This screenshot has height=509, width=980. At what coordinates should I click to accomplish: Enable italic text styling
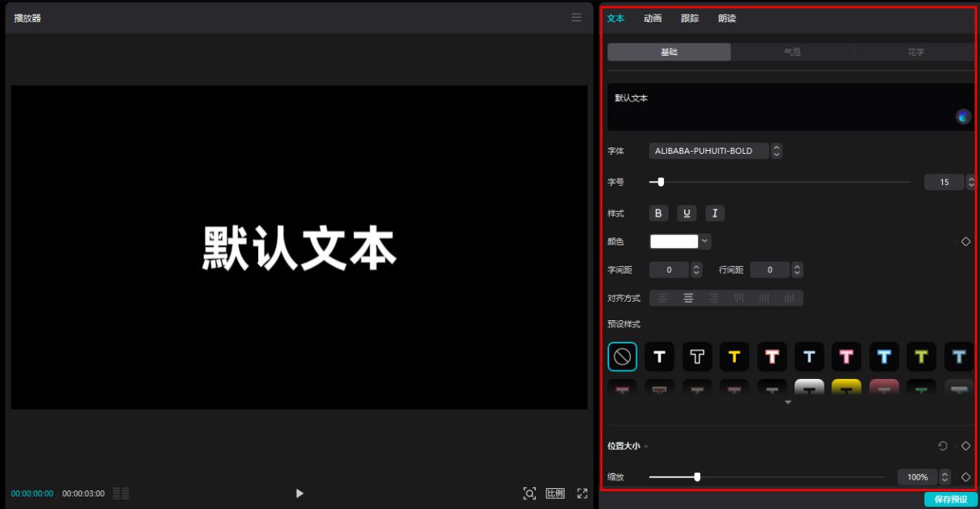point(715,213)
